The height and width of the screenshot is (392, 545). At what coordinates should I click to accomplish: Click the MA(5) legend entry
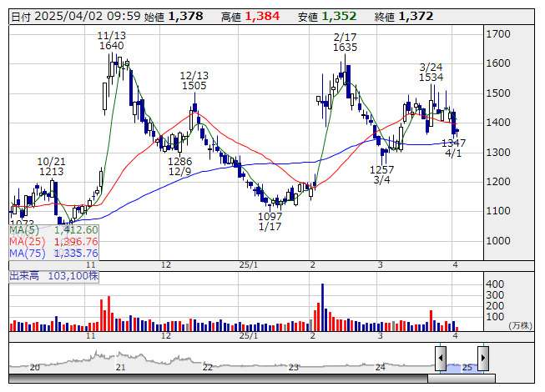click(x=54, y=230)
